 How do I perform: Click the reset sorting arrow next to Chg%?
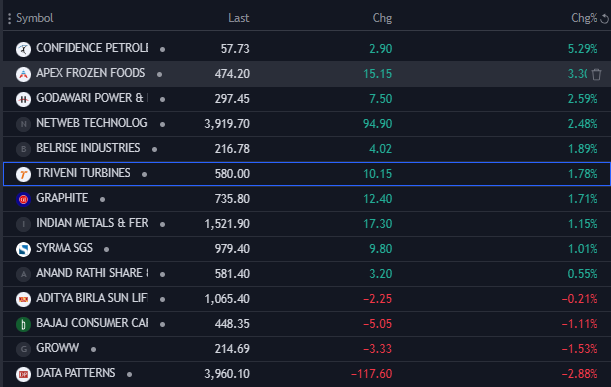[604, 18]
